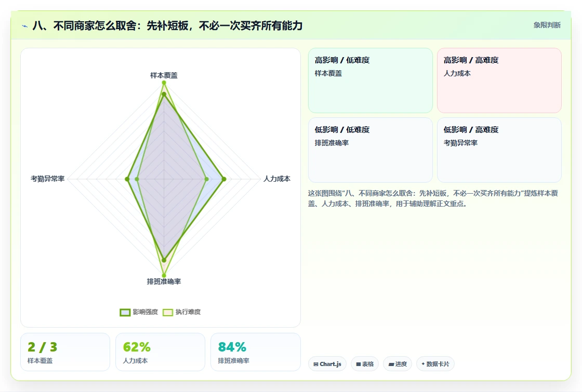Click the Chart.js chip icon
582x392 pixels.
pos(316,364)
